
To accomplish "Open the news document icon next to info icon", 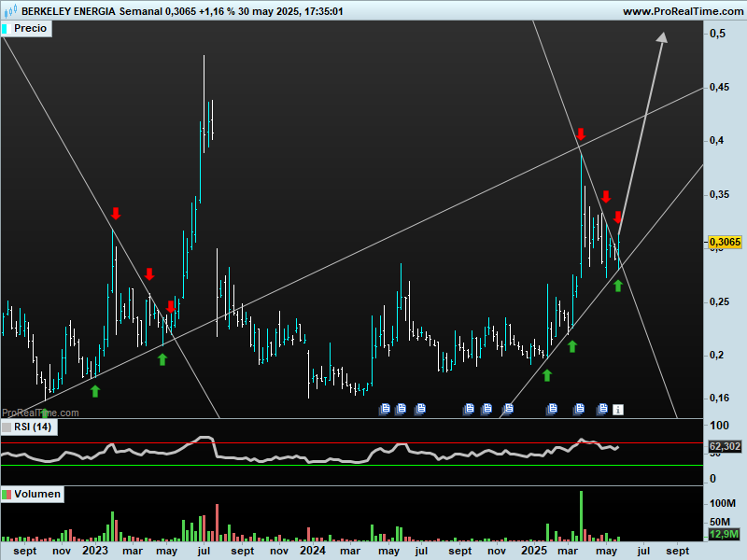I will pyautogui.click(x=602, y=409).
